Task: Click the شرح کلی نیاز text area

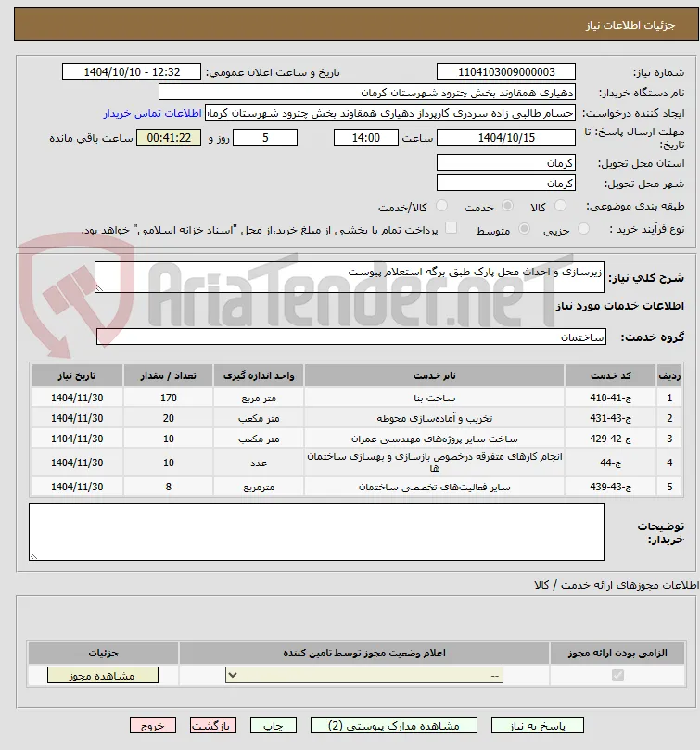Action: pos(350,277)
